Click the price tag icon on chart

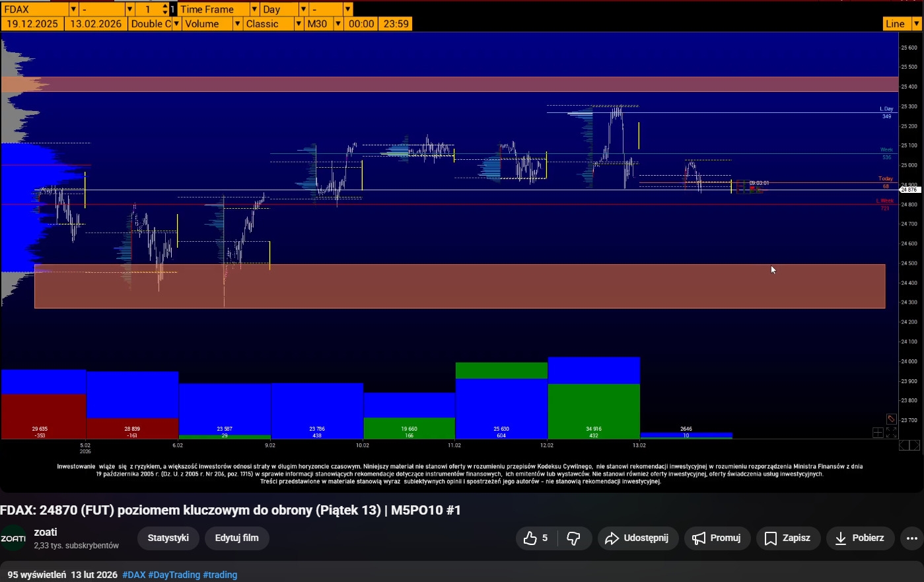click(x=891, y=419)
